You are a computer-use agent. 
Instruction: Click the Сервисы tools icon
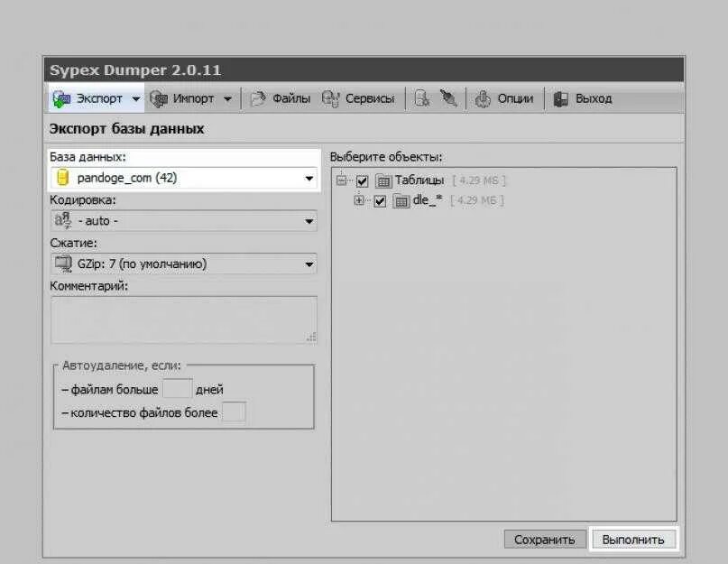click(330, 99)
